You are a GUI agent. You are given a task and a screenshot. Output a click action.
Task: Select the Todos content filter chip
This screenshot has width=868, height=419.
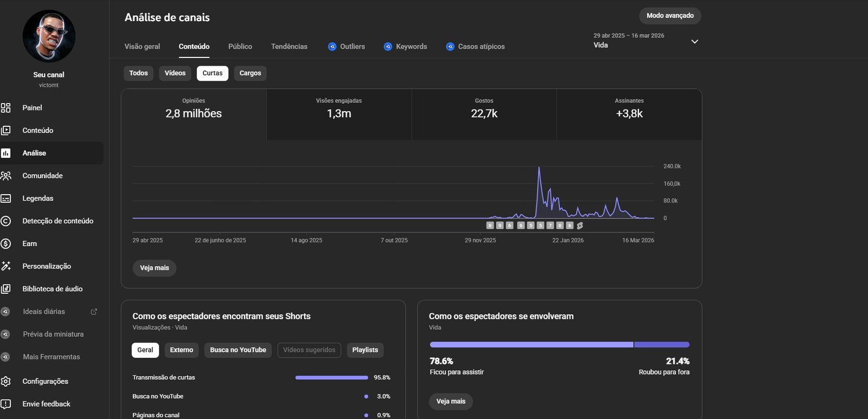138,73
